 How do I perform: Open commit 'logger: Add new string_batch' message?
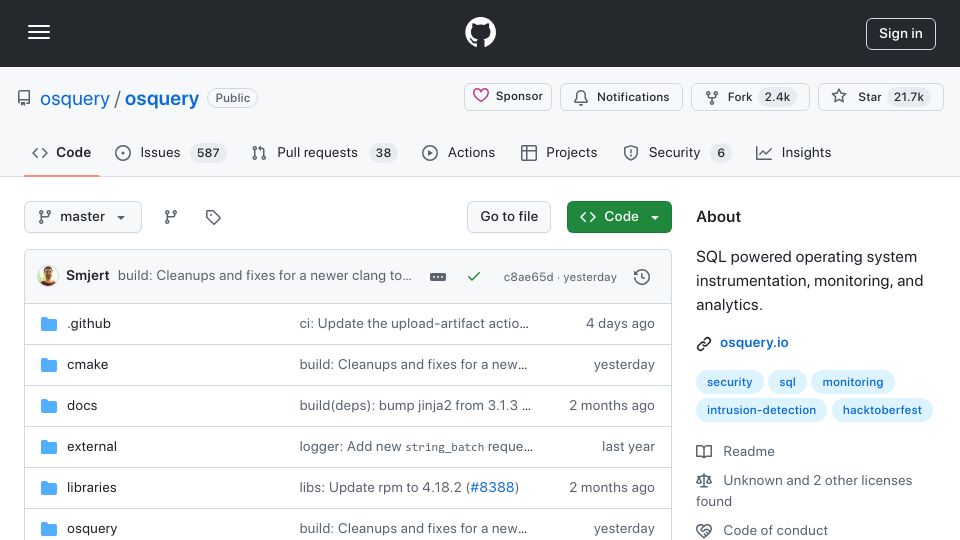[416, 446]
